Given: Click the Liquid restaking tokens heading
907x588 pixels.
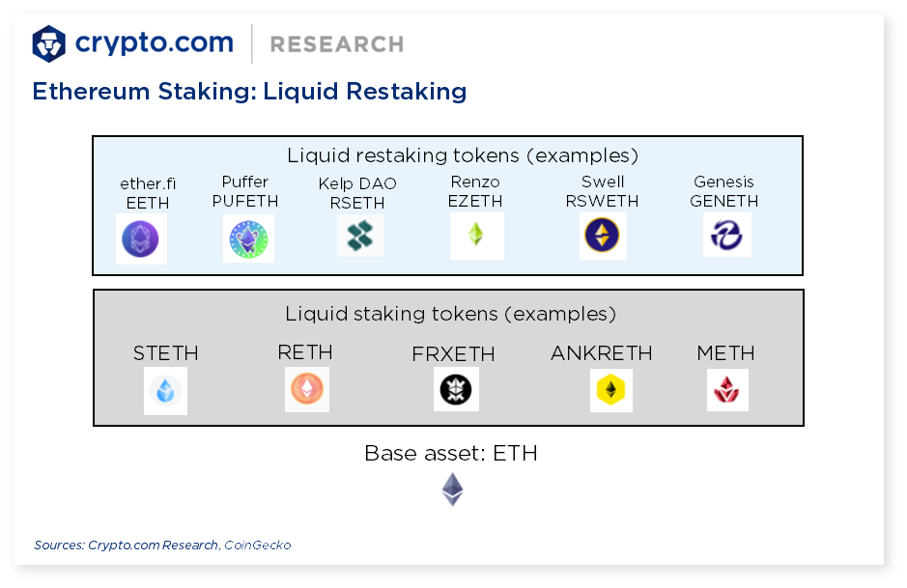Looking at the screenshot, I should (462, 155).
